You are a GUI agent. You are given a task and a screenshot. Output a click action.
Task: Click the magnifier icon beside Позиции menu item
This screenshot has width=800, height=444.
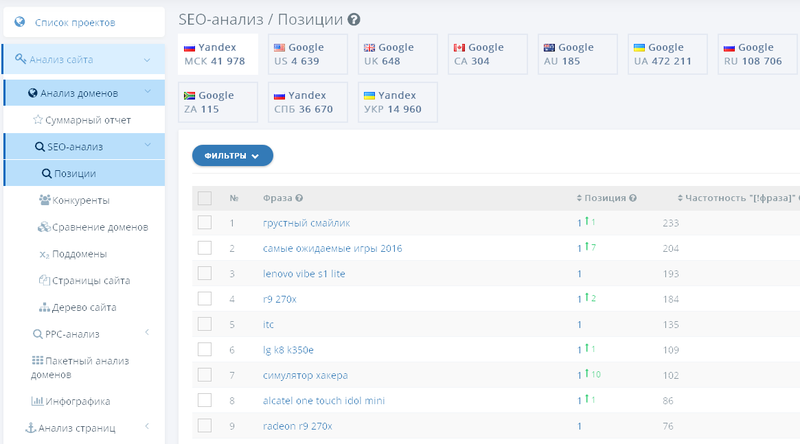pyautogui.click(x=46, y=174)
